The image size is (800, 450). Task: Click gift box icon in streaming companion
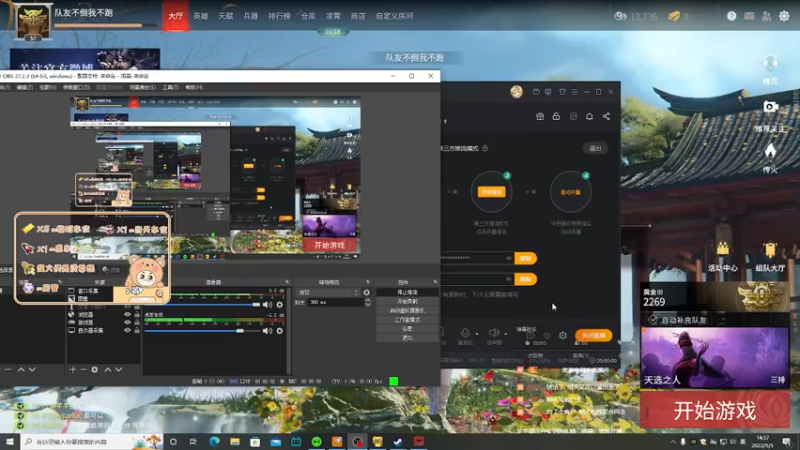(x=540, y=116)
